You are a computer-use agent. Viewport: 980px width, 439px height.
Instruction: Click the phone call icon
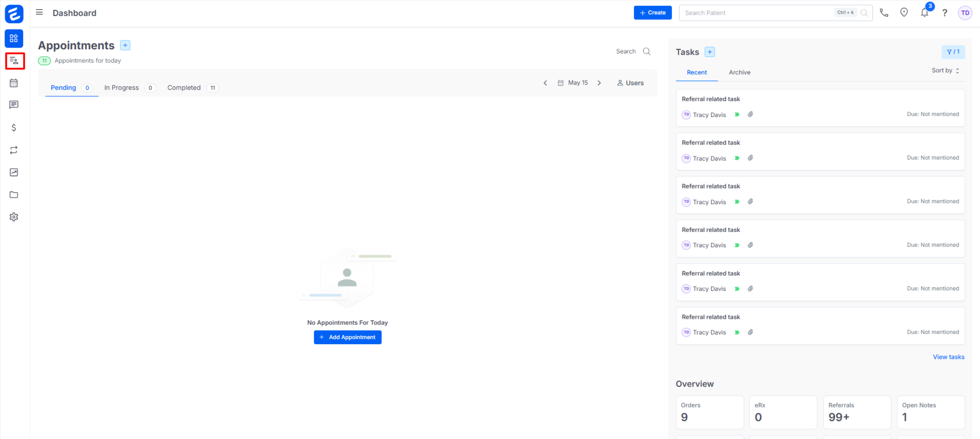click(884, 13)
